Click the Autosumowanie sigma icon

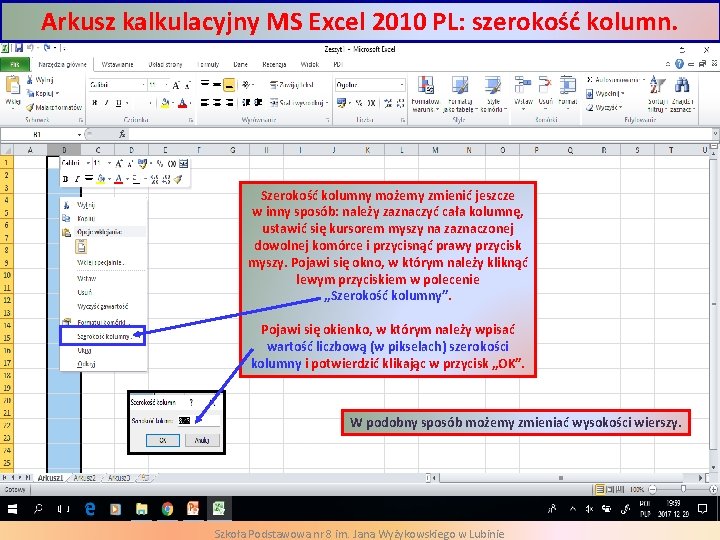(590, 80)
